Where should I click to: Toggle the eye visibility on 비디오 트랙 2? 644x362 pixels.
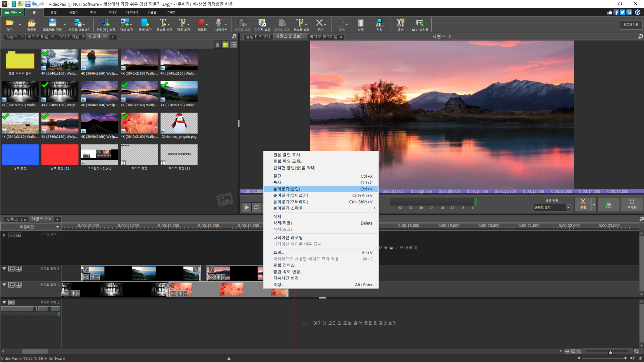[x=11, y=268]
